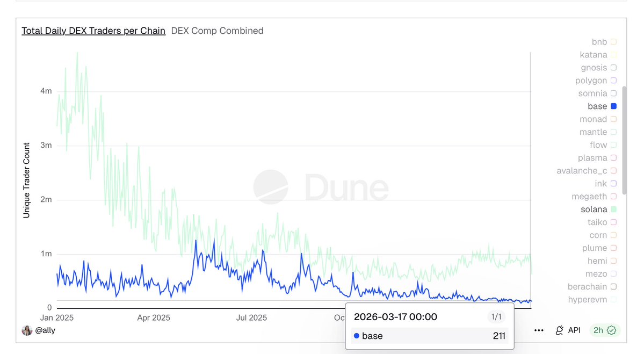Screen dimensions: 644x354
Task: Click the gnosis legend label
Action: pos(594,68)
